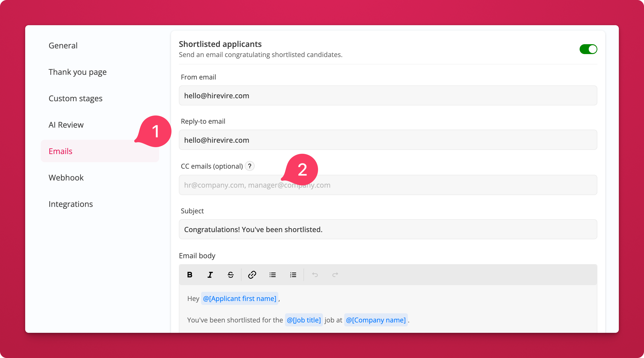Insert a link in email body
Screen dimensions: 644x358
[252, 275]
